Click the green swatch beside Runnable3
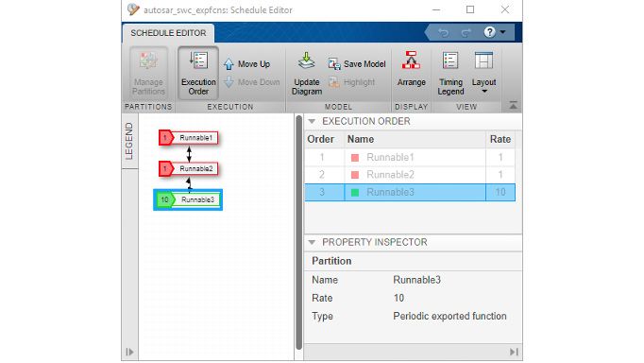This screenshot has width=644, height=363. 355,193
